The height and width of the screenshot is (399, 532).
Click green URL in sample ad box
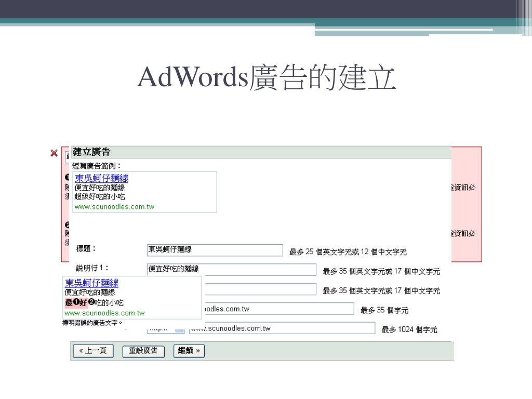click(x=114, y=207)
